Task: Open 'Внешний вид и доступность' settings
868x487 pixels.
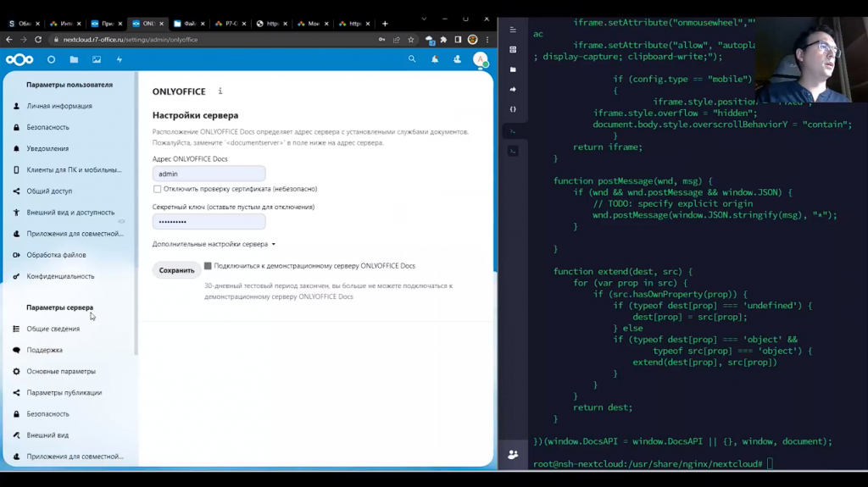Action: coord(70,213)
